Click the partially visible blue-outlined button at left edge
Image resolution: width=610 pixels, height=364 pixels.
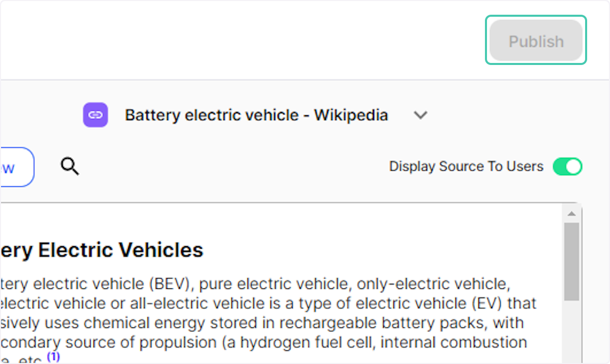(x=15, y=167)
